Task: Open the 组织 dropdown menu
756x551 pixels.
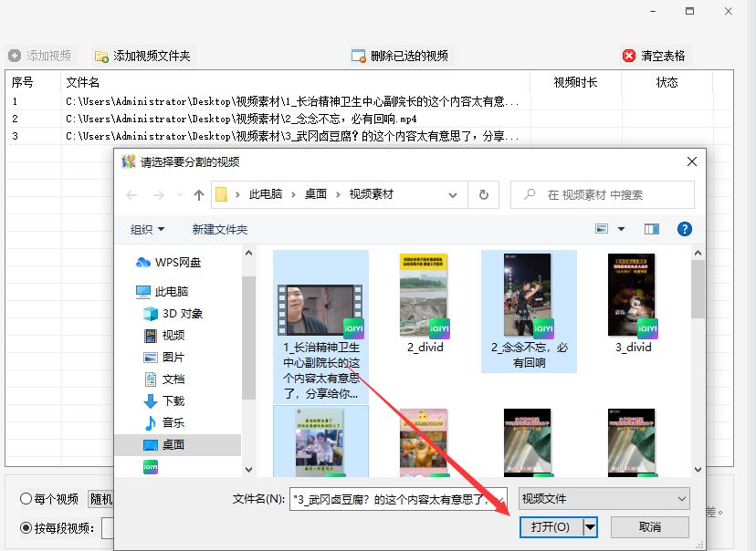Action: click(146, 229)
